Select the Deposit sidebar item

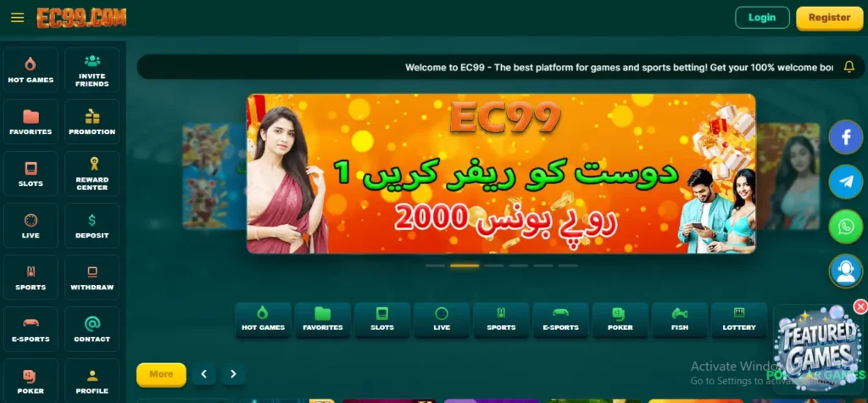[92, 226]
